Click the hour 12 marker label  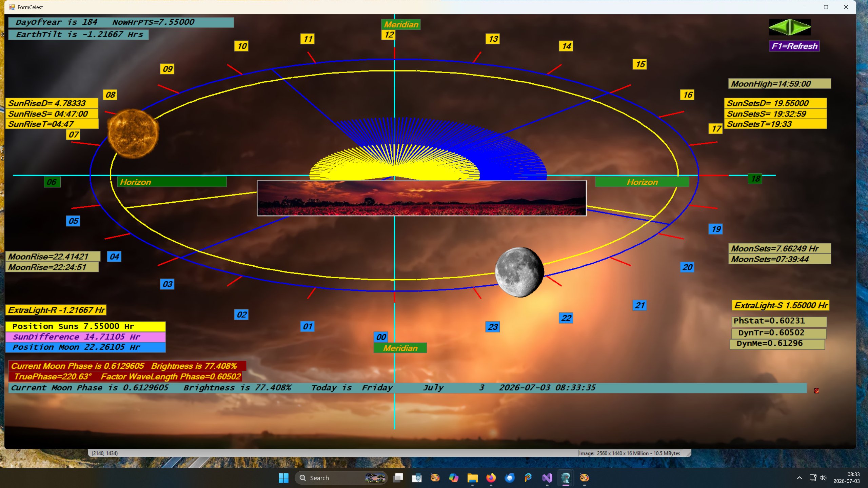pos(389,35)
